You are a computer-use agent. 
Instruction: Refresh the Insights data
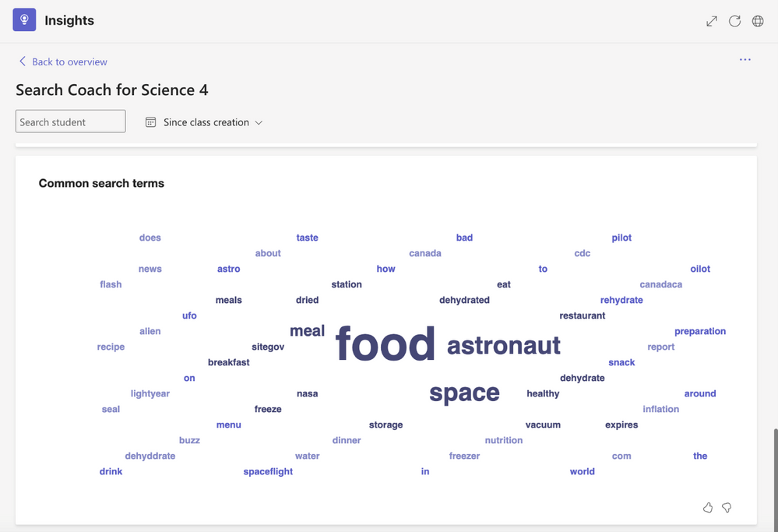click(734, 21)
